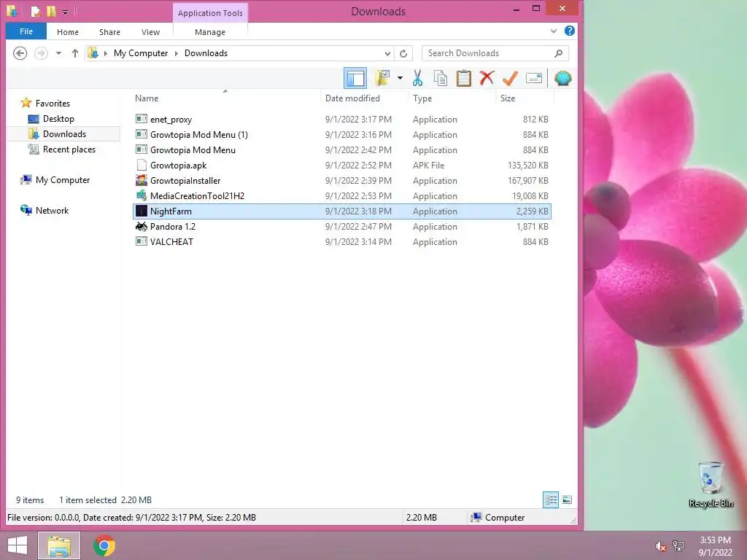Click the teal shell toolbar icon
The height and width of the screenshot is (560, 747).
pyautogui.click(x=562, y=78)
